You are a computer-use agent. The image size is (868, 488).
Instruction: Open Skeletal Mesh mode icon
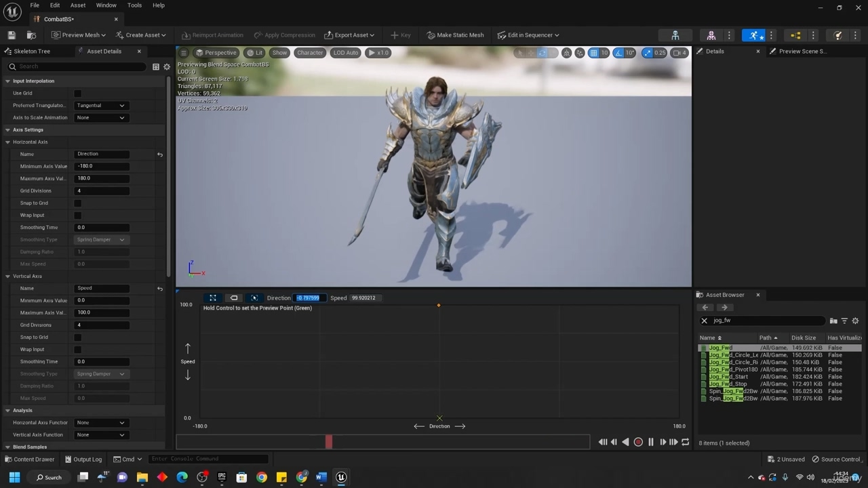pyautogui.click(x=711, y=35)
